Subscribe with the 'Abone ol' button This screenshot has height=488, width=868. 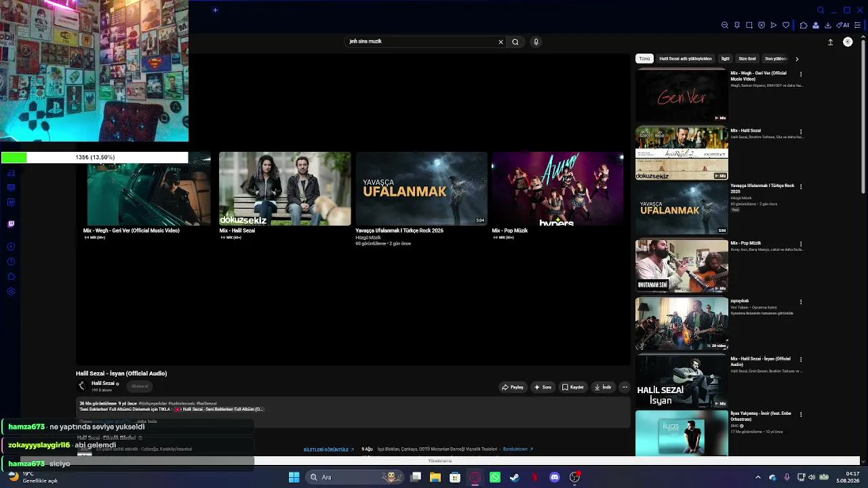140,386
